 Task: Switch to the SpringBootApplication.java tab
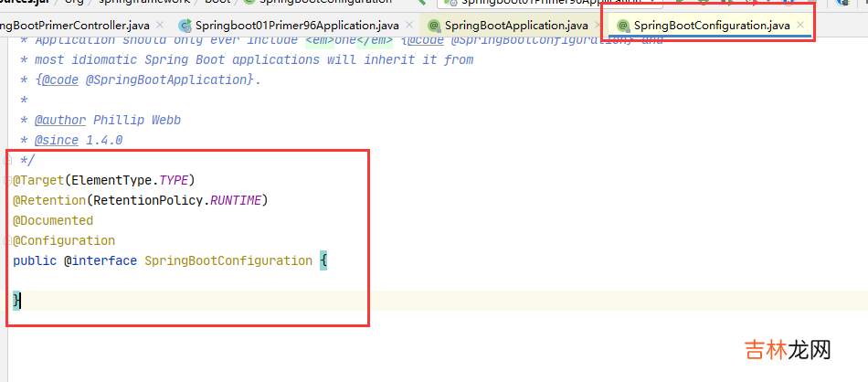516,26
